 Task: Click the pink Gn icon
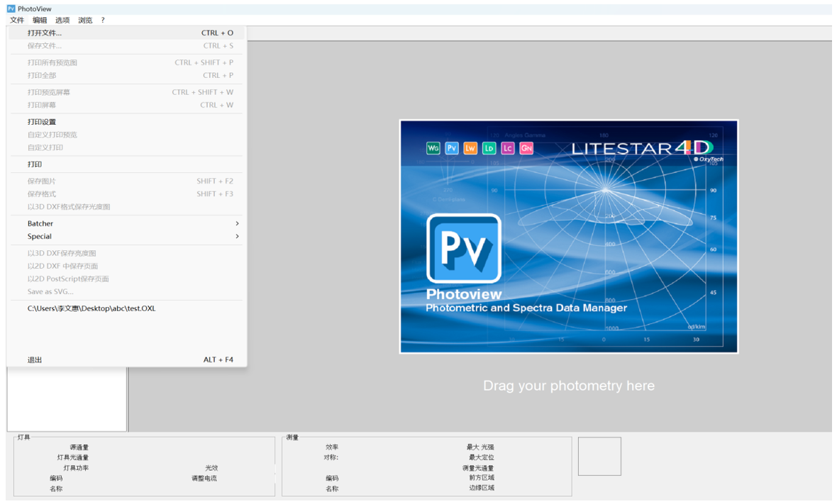(x=526, y=148)
